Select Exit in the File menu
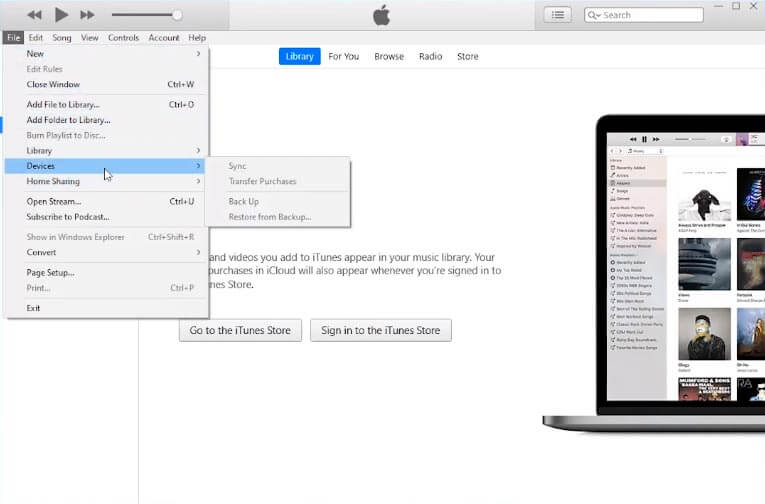Screen dimensions: 765x504 (34, 308)
